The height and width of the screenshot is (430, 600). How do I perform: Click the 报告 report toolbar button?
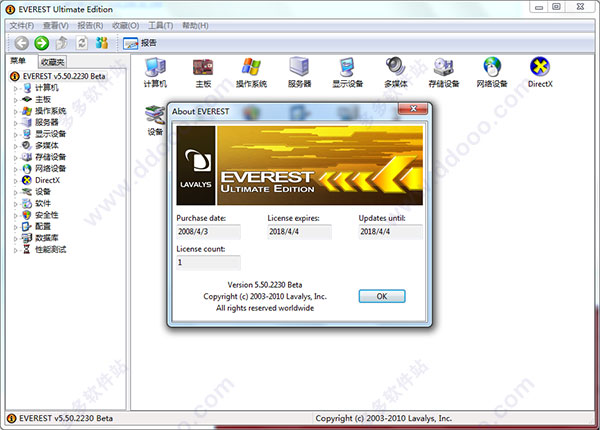click(140, 43)
